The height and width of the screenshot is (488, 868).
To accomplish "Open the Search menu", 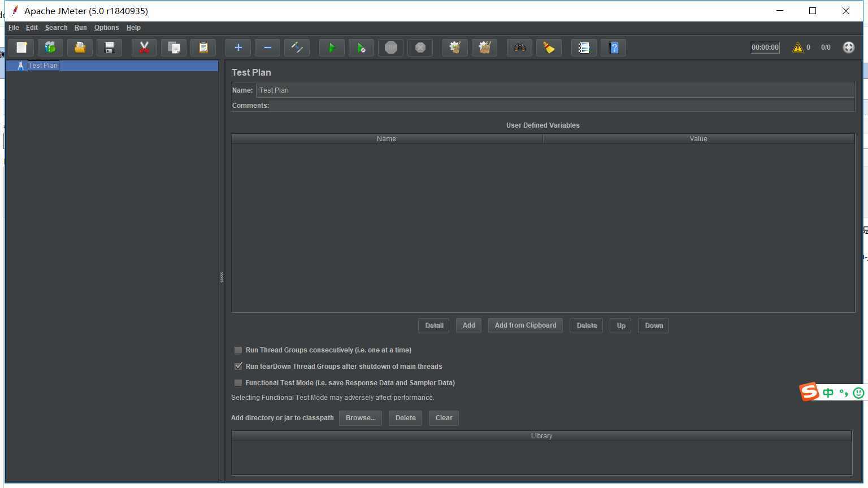I will coord(56,28).
